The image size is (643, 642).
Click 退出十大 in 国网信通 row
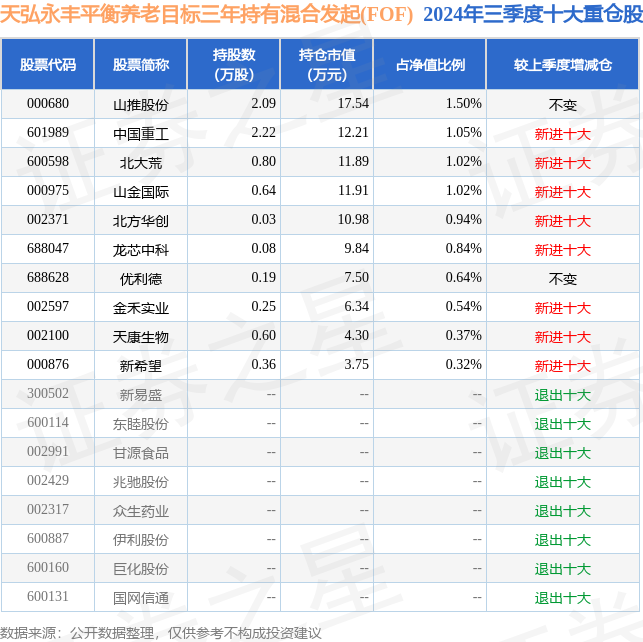[563, 598]
